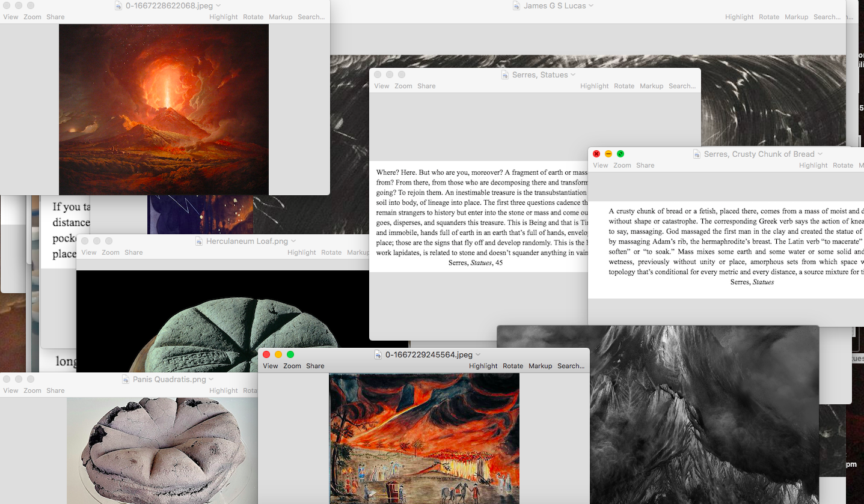Select Highlight in the Serres, Statues window
The width and height of the screenshot is (864, 504).
[595, 86]
